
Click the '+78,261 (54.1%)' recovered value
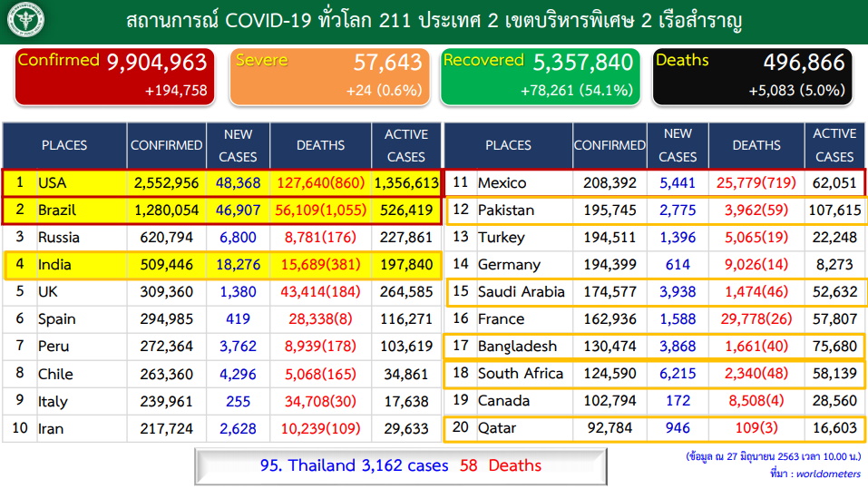pyautogui.click(x=577, y=90)
